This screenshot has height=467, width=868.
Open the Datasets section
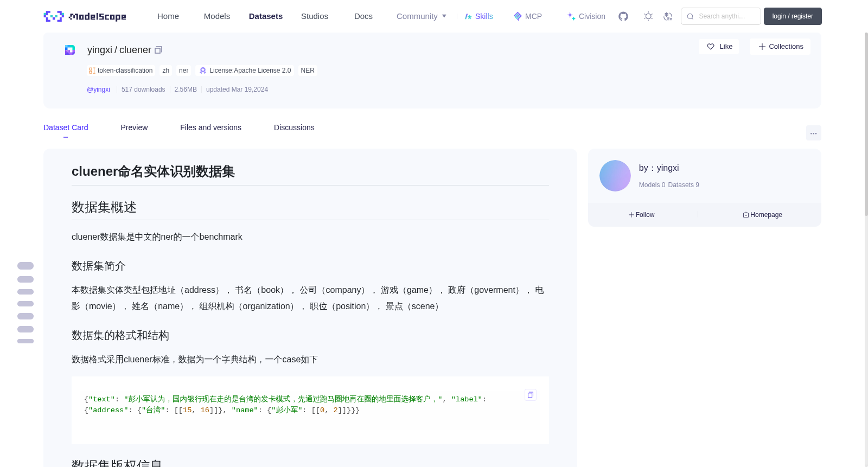[266, 16]
